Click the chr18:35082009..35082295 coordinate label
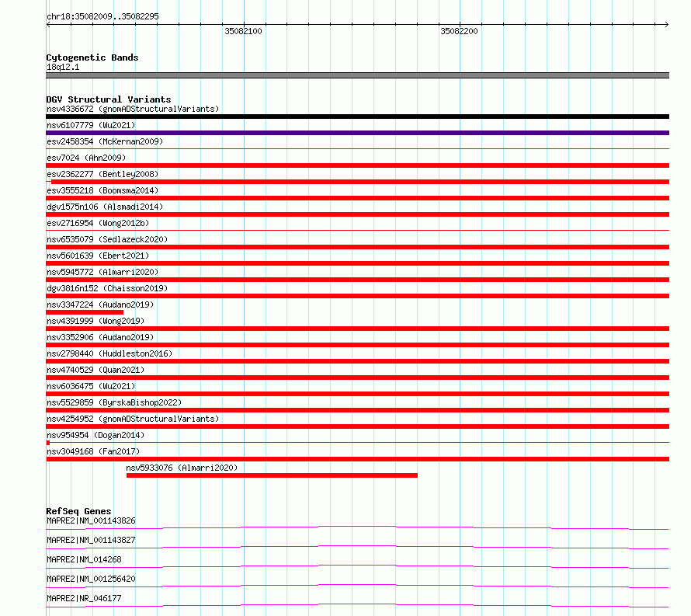The width and height of the screenshot is (691, 616). pyautogui.click(x=102, y=17)
